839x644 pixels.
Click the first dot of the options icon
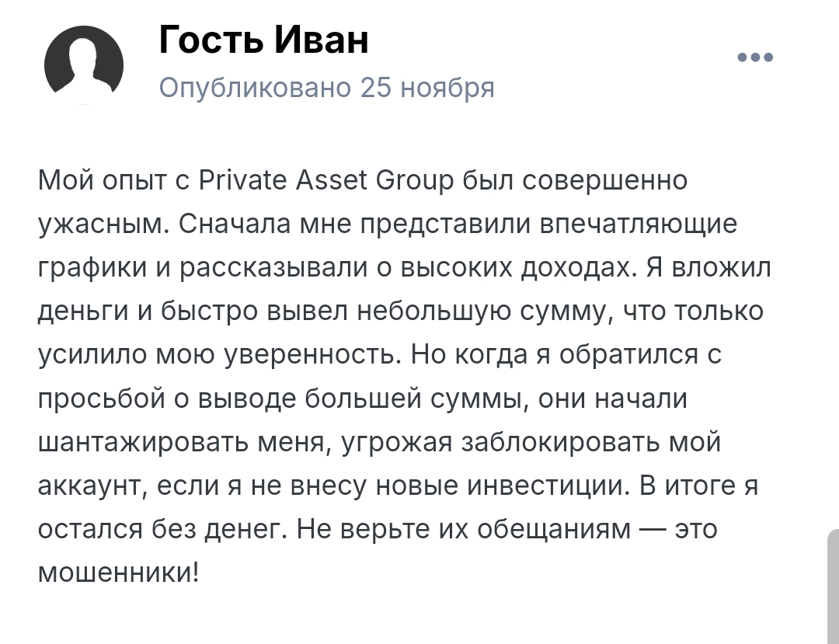point(740,56)
